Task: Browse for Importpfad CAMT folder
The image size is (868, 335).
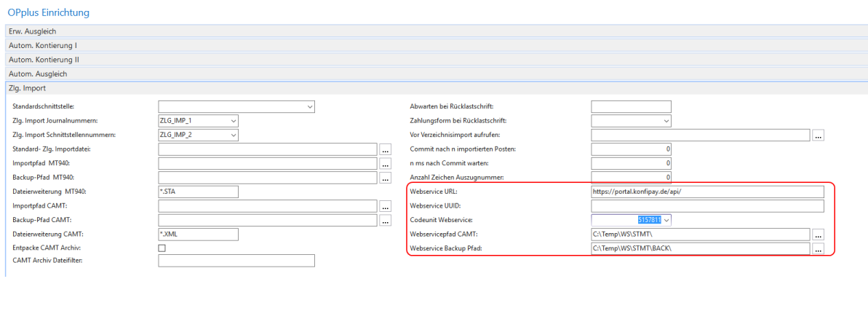Action: tap(386, 207)
